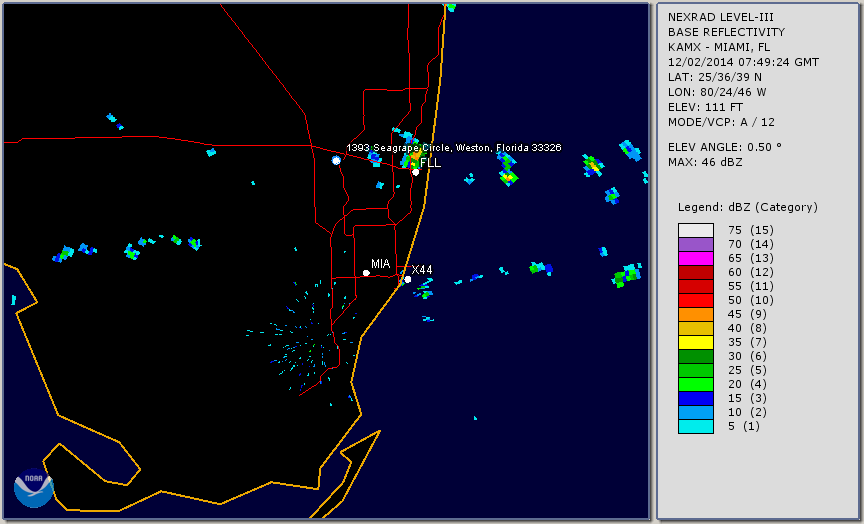Click the 75 (15) legend label
Viewport: 864px width, 524px height.
click(x=750, y=230)
